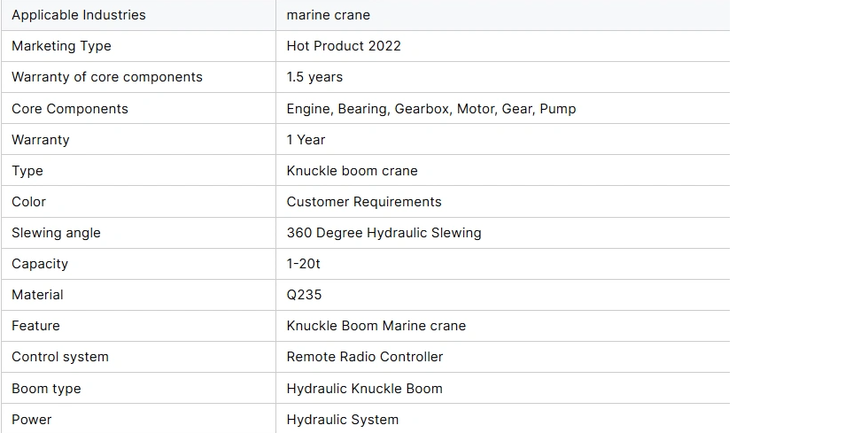Select the 'Knuckle boom crane' type value
868x433 pixels.
tap(353, 171)
